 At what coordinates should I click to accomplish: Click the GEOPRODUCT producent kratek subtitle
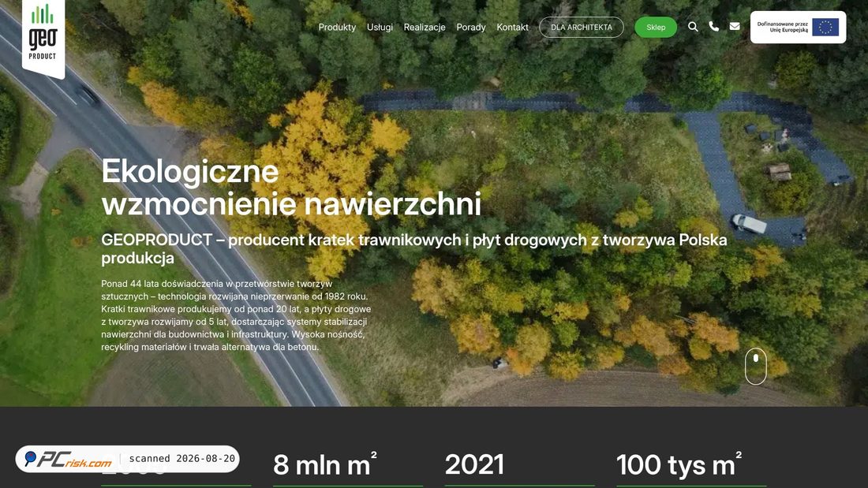[x=414, y=248]
